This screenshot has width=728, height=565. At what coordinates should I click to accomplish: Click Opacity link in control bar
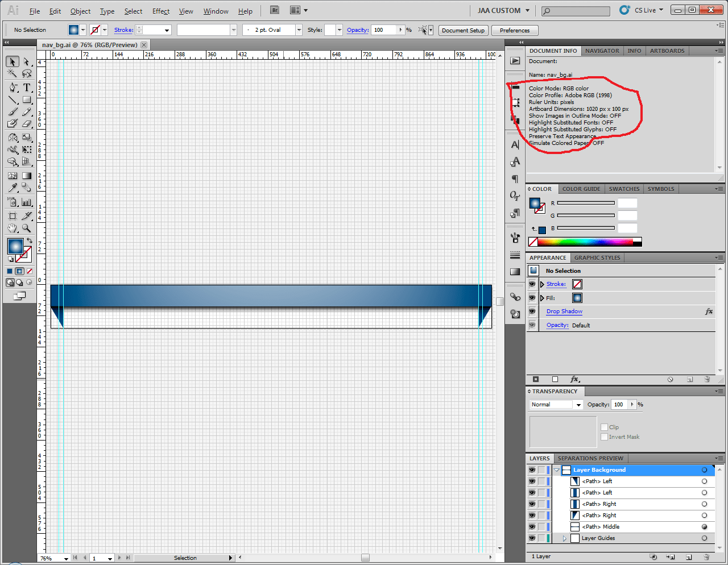click(358, 30)
